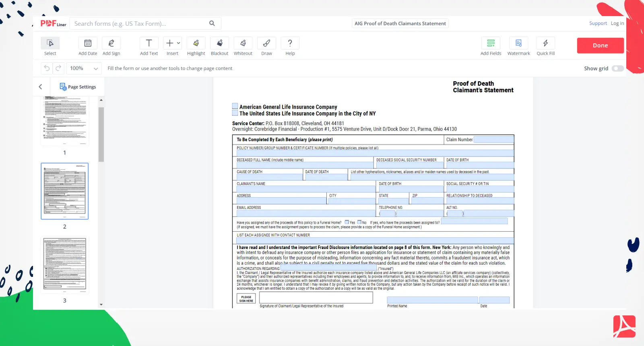Check United States Life Insurance Company box

point(235,113)
